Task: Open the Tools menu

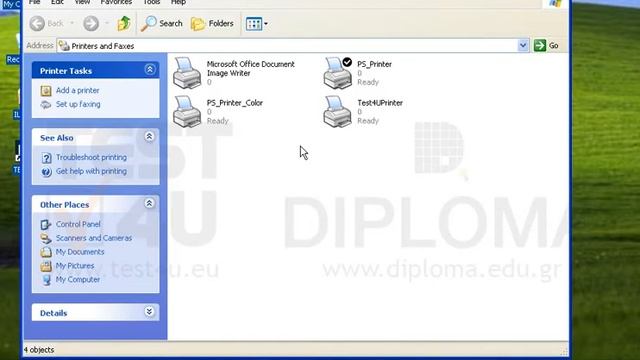Action: click(151, 2)
